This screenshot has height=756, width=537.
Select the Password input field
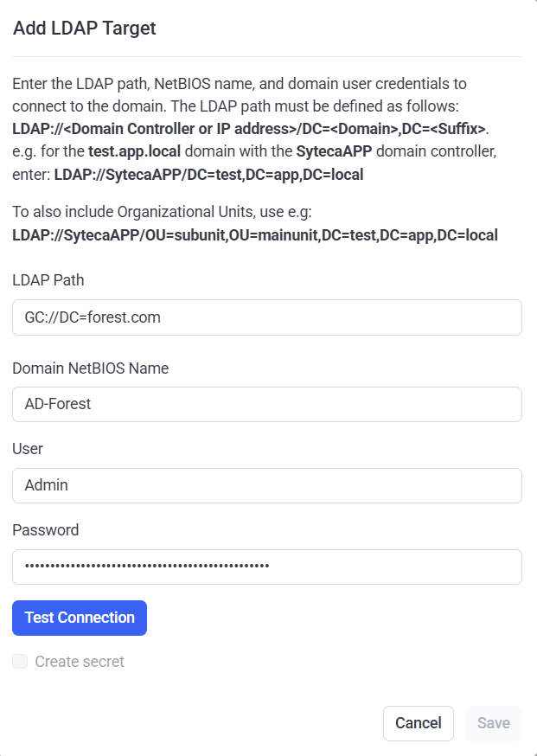(266, 567)
